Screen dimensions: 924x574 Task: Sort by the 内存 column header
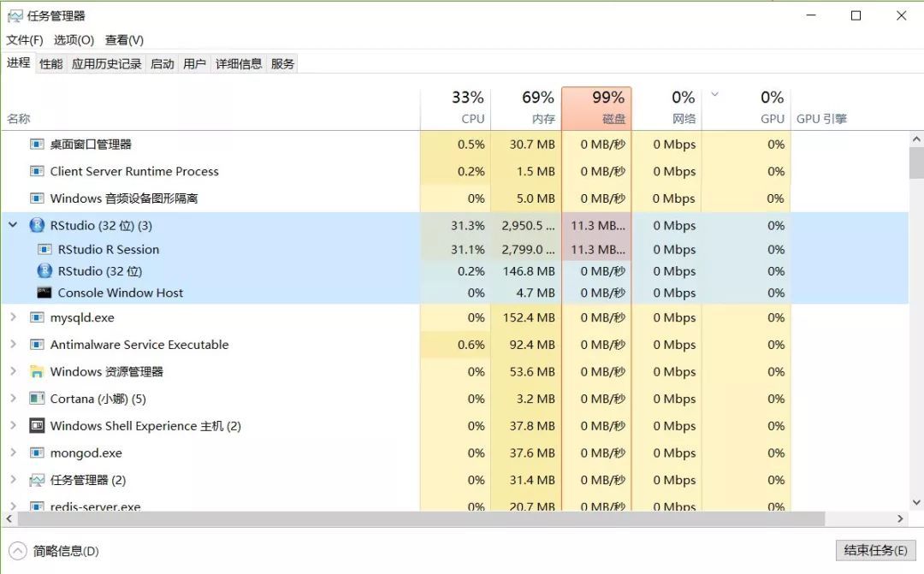pyautogui.click(x=526, y=109)
